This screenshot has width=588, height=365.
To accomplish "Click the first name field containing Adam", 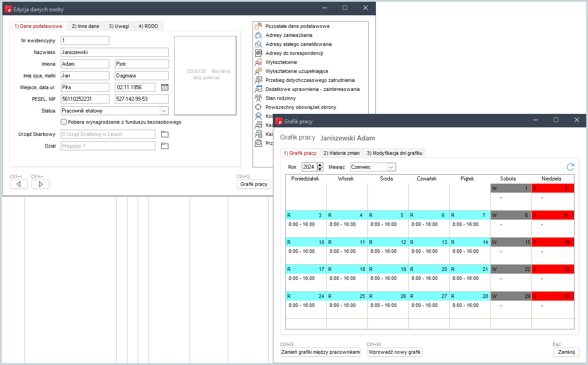I will click(x=85, y=64).
